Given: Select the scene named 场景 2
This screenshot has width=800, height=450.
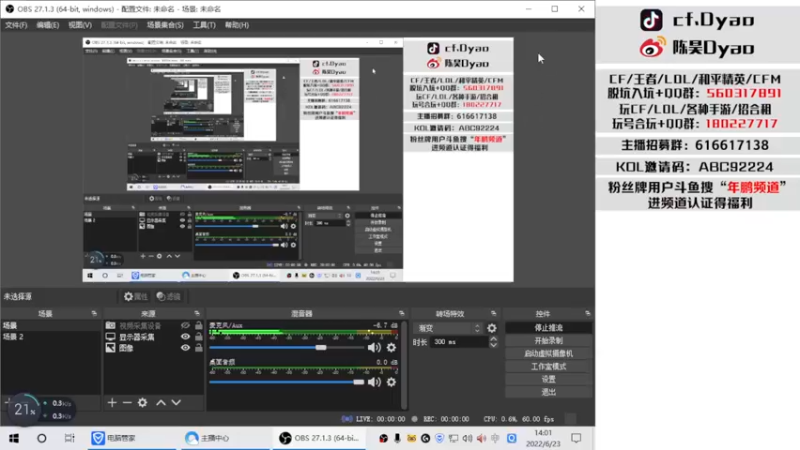Looking at the screenshot, I should [x=51, y=337].
